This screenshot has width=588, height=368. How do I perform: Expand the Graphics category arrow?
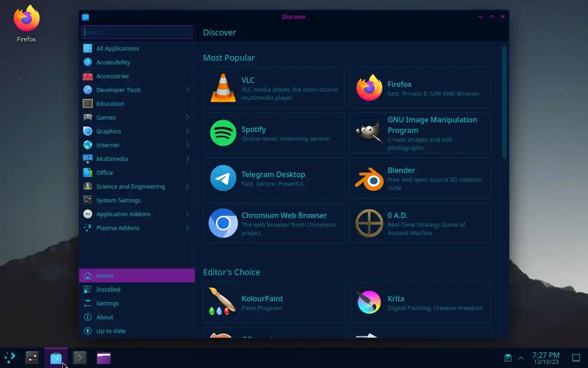[187, 131]
